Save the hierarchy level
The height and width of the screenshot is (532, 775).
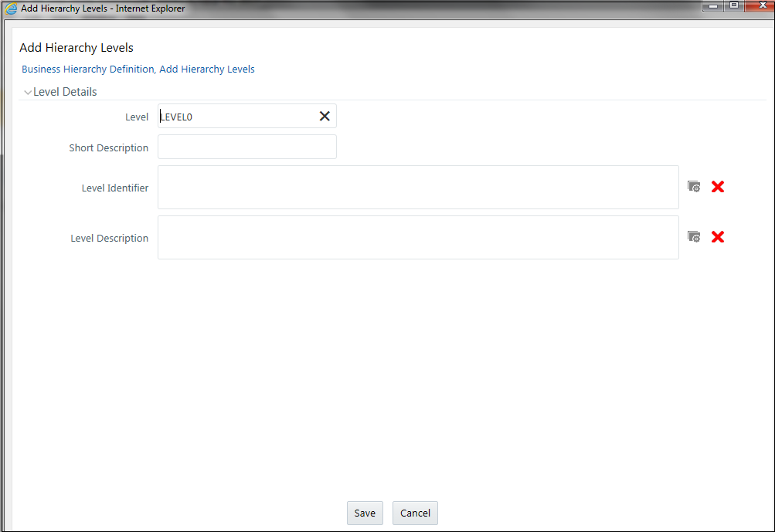pyautogui.click(x=365, y=513)
